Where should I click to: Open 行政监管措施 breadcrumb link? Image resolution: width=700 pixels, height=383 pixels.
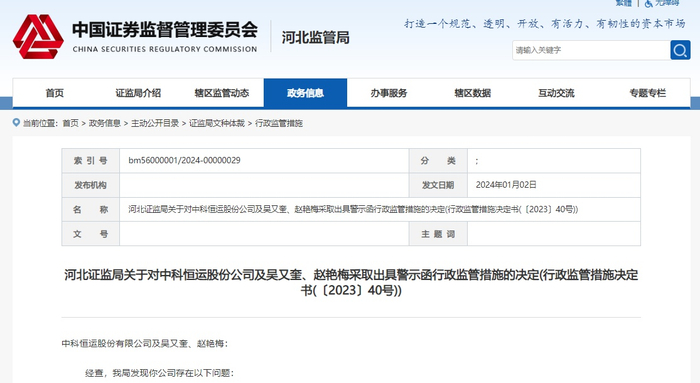pos(279,123)
